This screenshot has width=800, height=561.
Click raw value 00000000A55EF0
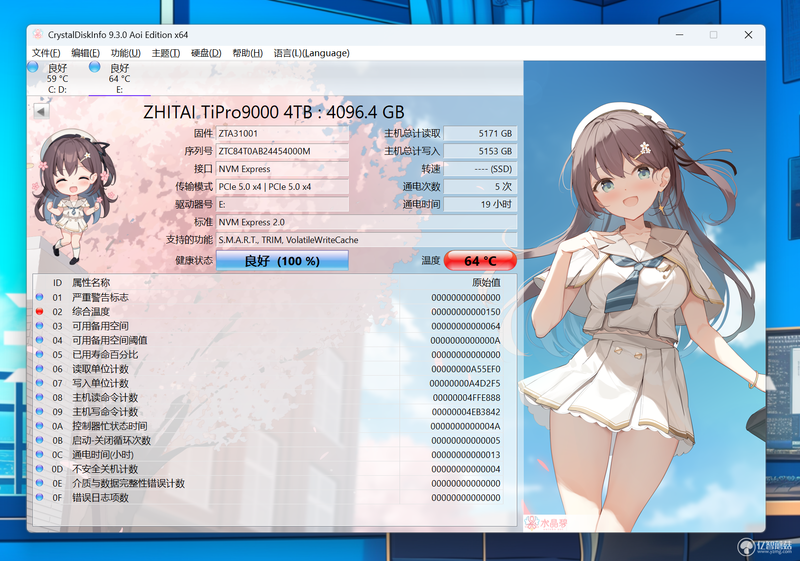(466, 369)
